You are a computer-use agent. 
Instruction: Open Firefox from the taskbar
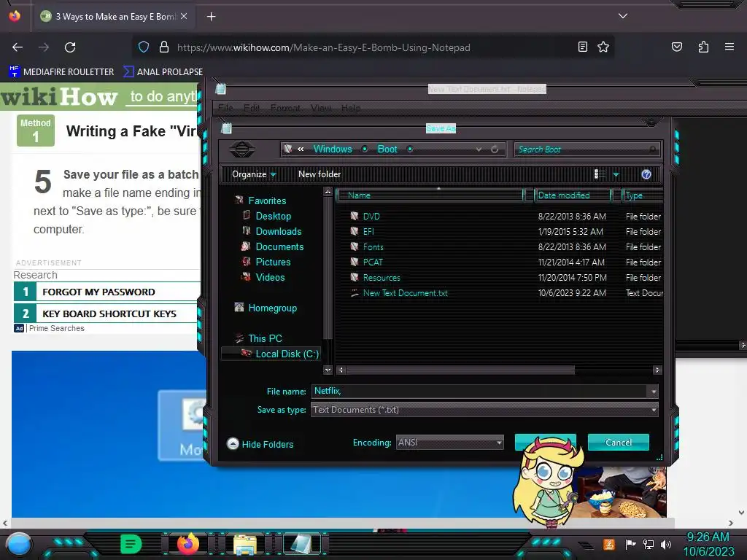[x=187, y=544]
